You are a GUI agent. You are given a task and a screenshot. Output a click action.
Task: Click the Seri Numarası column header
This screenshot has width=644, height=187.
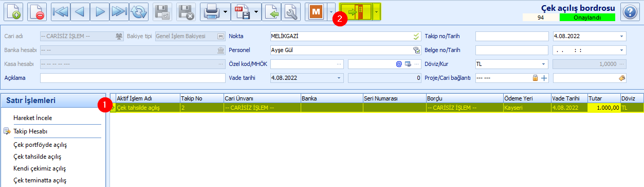pyautogui.click(x=394, y=98)
